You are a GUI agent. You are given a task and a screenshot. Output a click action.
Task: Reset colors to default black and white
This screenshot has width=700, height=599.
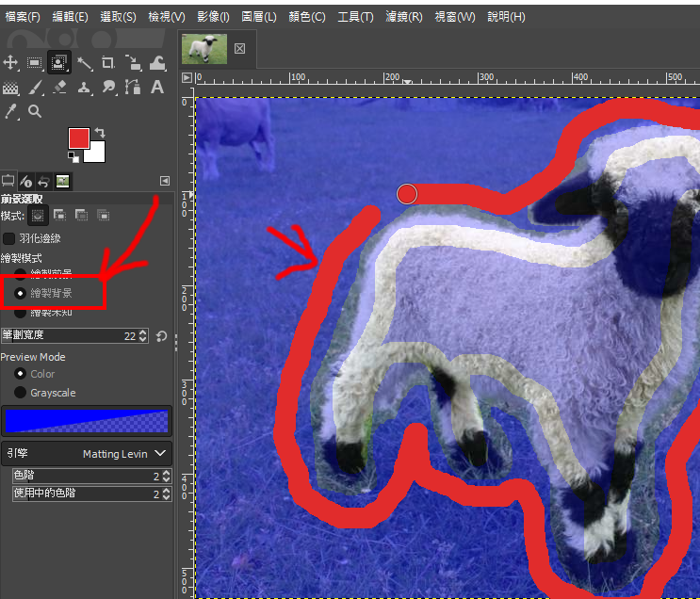tap(73, 157)
